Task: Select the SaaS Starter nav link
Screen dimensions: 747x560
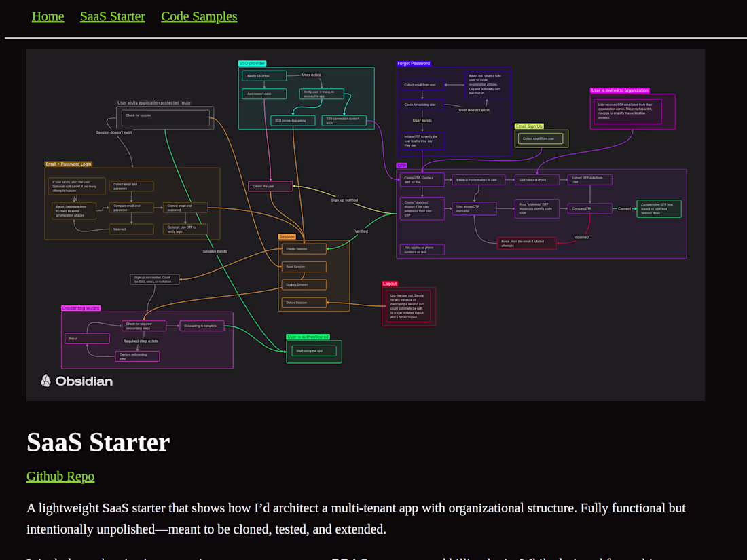Action: click(113, 16)
